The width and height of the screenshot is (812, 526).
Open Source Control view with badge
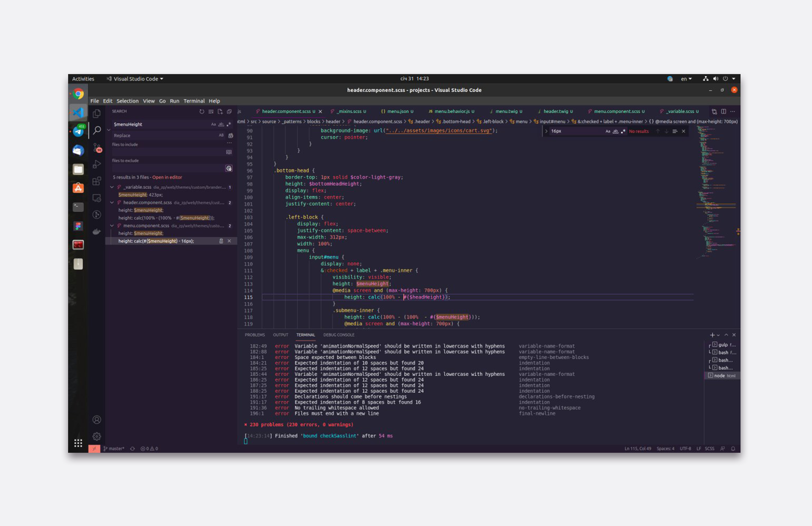tap(97, 148)
